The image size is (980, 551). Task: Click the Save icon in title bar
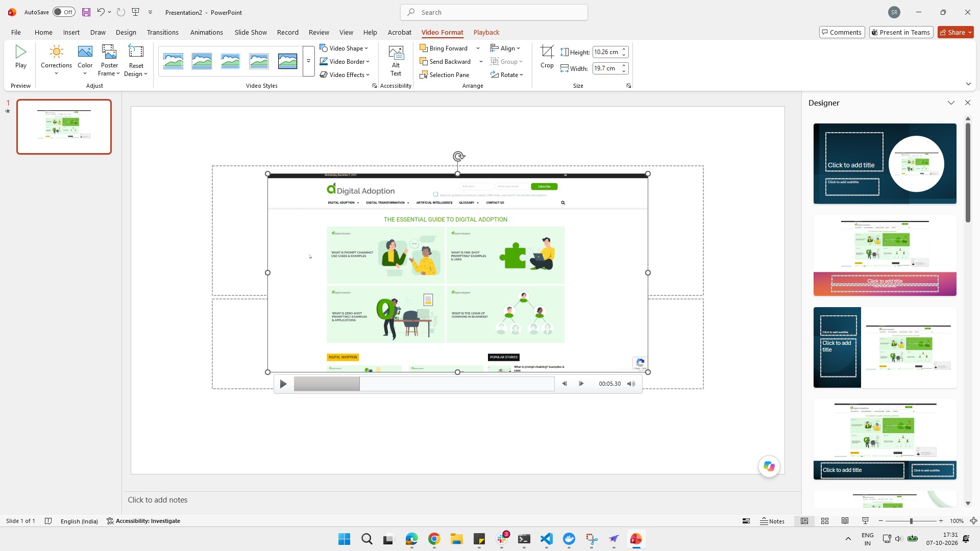(86, 12)
